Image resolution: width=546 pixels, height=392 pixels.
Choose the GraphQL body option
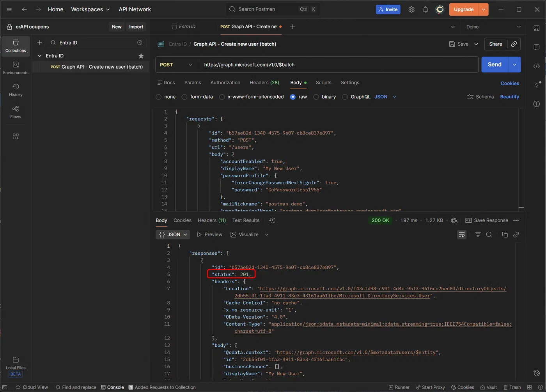[356, 97]
